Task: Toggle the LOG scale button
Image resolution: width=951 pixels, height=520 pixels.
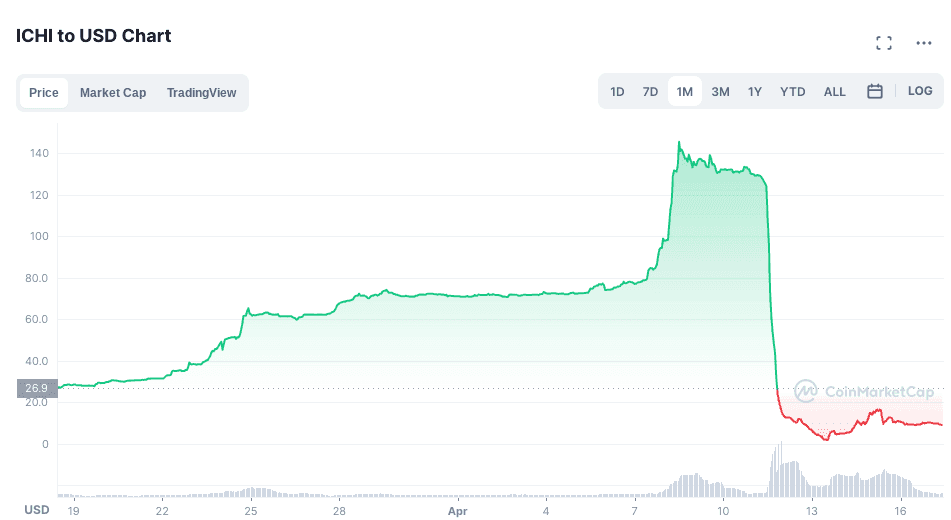Action: [920, 91]
